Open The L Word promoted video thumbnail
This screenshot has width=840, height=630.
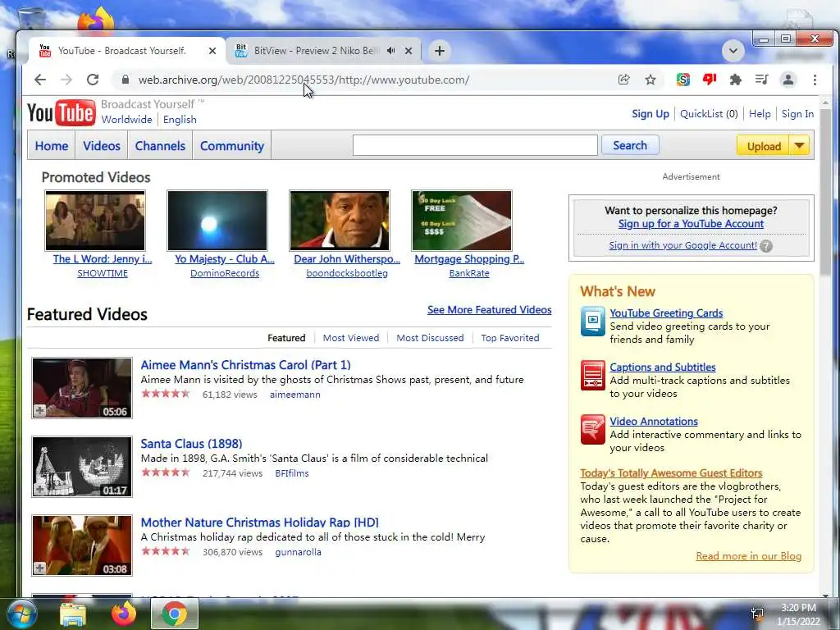[95, 220]
